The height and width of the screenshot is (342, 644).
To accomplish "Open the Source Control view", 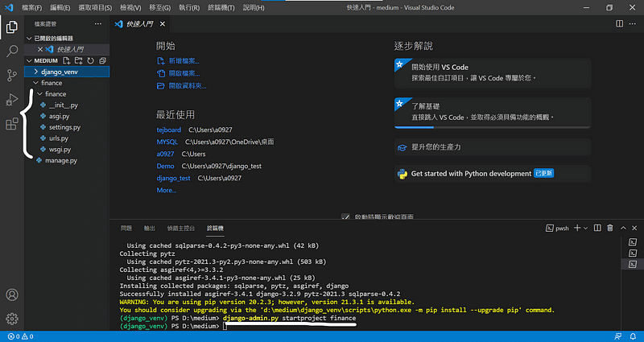I will [12, 76].
